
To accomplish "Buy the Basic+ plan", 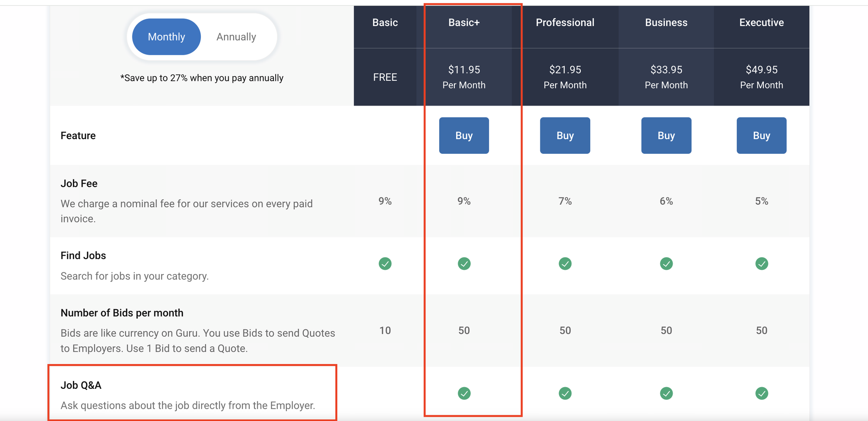I will 464,136.
